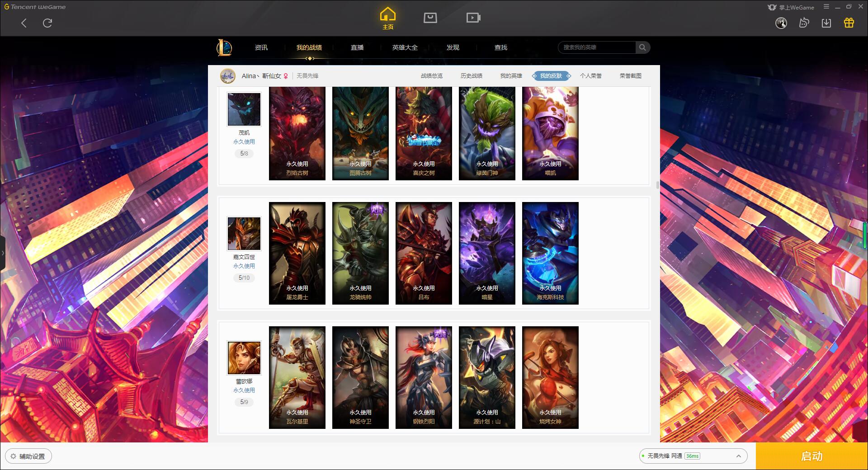Viewport: 868px width, 470px height.
Task: Open the 喵凯 skin card
Action: pos(550,133)
